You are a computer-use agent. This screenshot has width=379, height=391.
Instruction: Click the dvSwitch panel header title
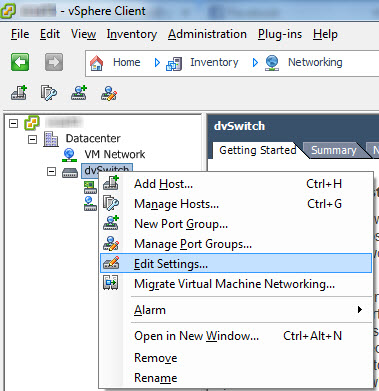239,126
